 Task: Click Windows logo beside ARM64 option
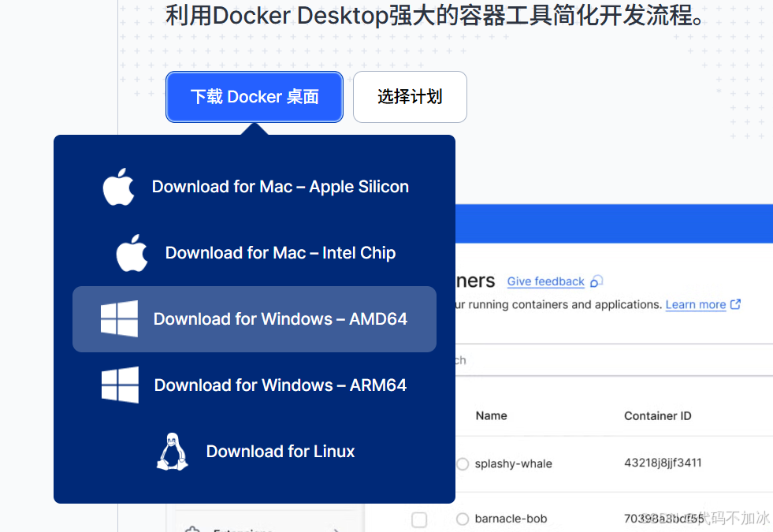120,385
